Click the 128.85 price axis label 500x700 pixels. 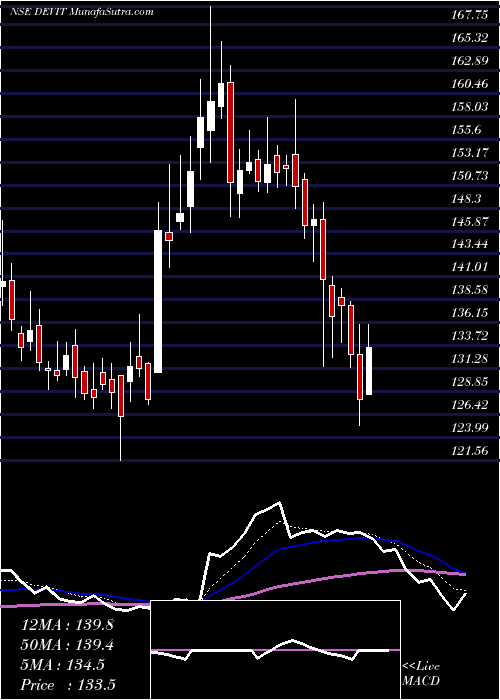[469, 383]
